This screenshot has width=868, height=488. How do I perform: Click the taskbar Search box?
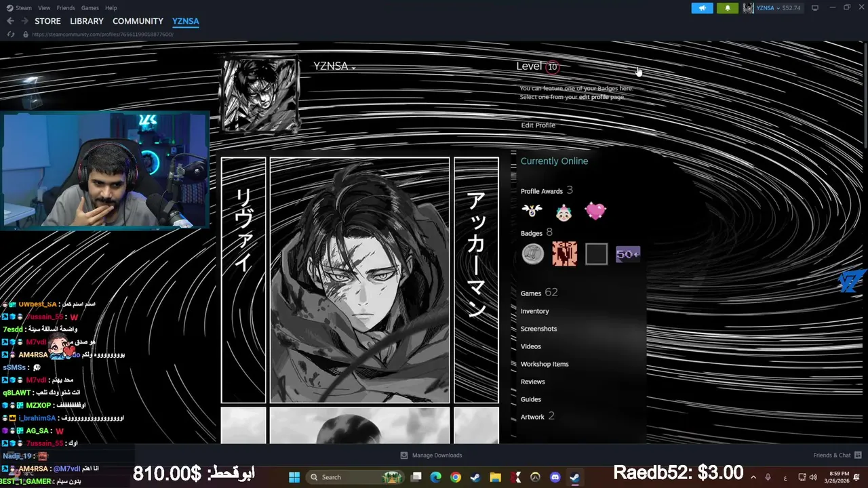[354, 477]
